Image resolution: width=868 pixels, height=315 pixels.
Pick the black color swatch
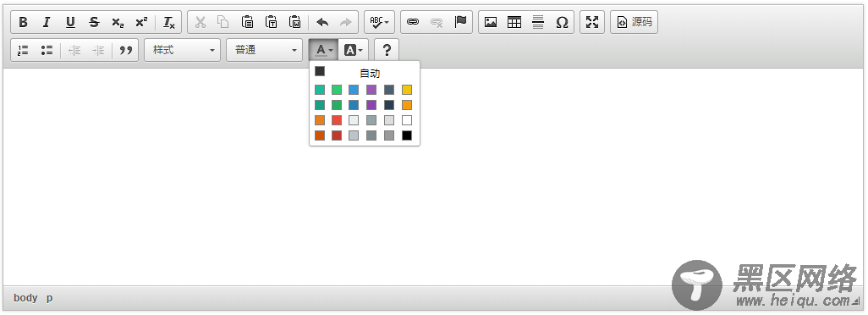point(407,135)
